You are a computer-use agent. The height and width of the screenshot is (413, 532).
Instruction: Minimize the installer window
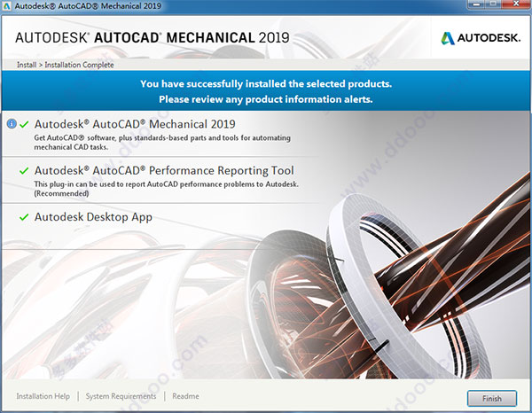(478, 4)
